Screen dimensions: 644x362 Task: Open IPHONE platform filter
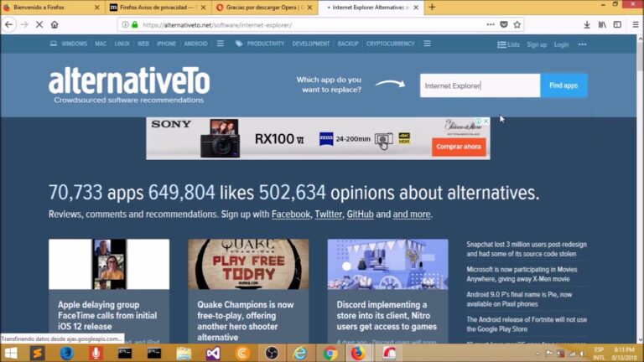tap(166, 44)
